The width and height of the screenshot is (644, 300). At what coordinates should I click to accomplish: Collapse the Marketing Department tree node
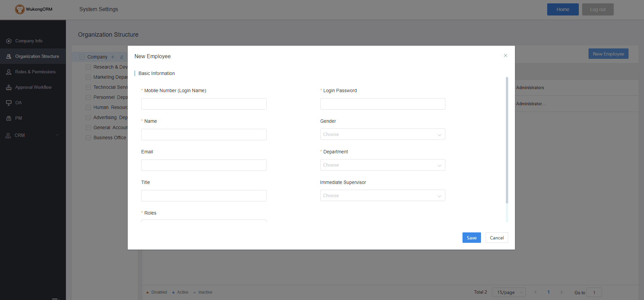[88, 77]
